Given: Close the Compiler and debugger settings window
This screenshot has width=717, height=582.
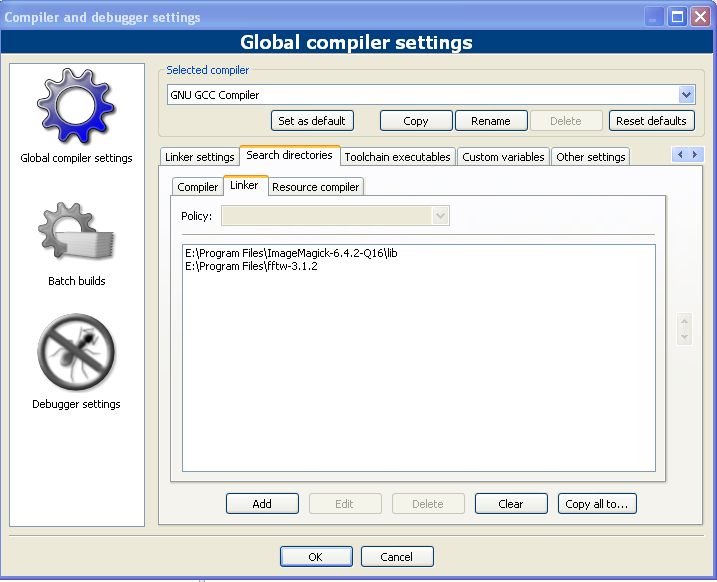Looking at the screenshot, I should coord(700,17).
